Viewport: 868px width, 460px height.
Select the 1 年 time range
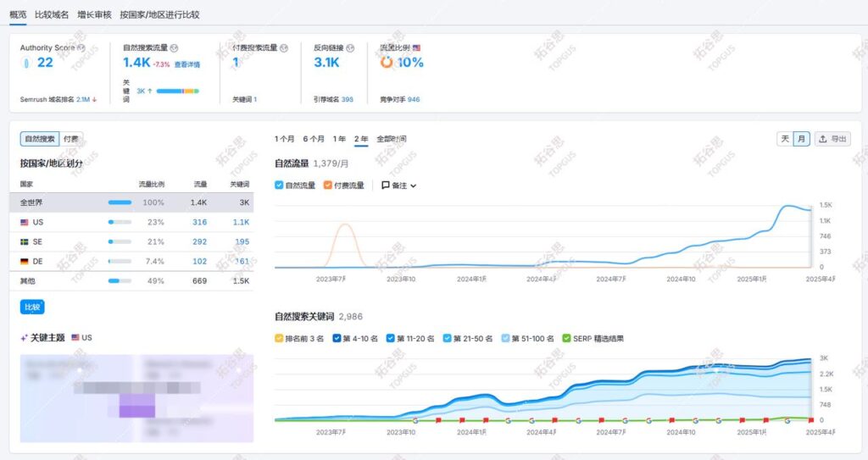point(339,139)
